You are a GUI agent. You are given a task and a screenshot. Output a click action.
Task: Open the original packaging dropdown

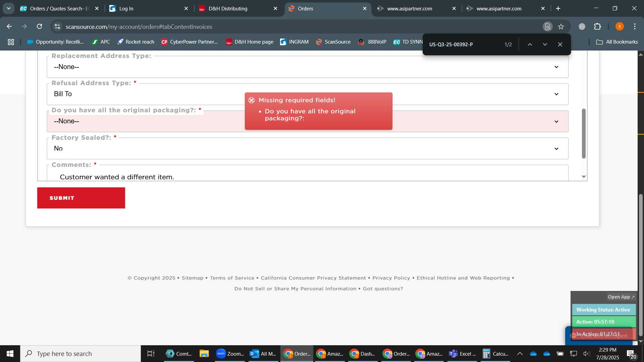307,121
